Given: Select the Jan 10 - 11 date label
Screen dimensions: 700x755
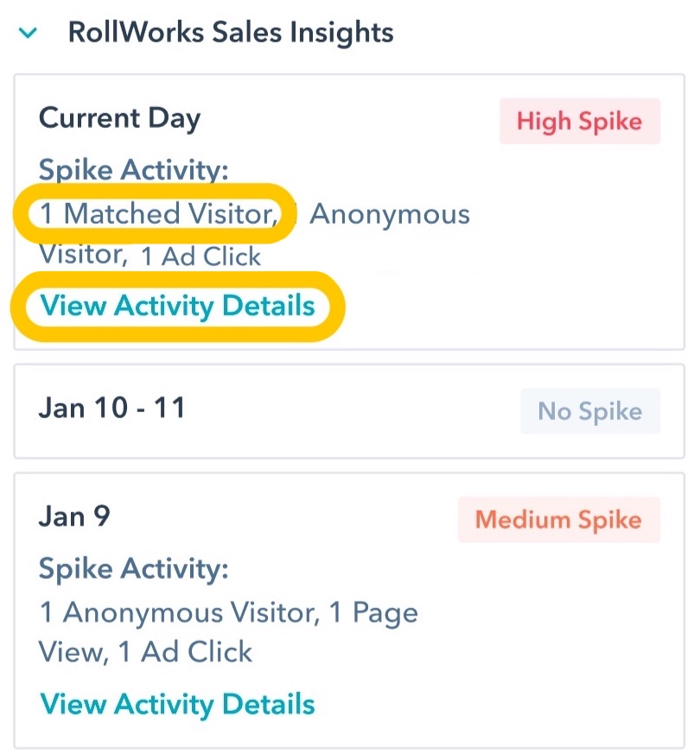Looking at the screenshot, I should pos(112,408).
